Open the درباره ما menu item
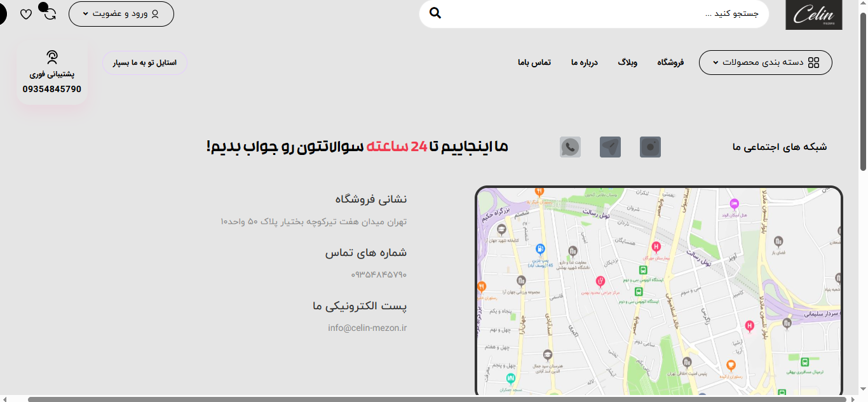 [584, 62]
